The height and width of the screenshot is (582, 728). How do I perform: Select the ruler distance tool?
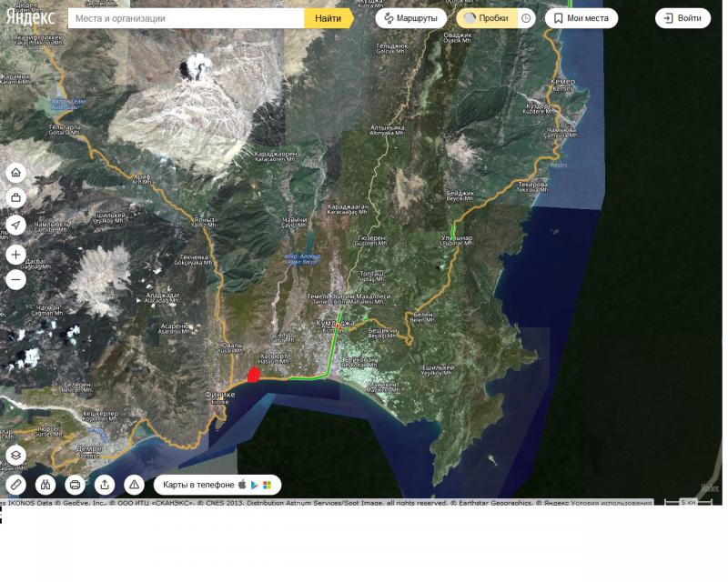(x=15, y=485)
